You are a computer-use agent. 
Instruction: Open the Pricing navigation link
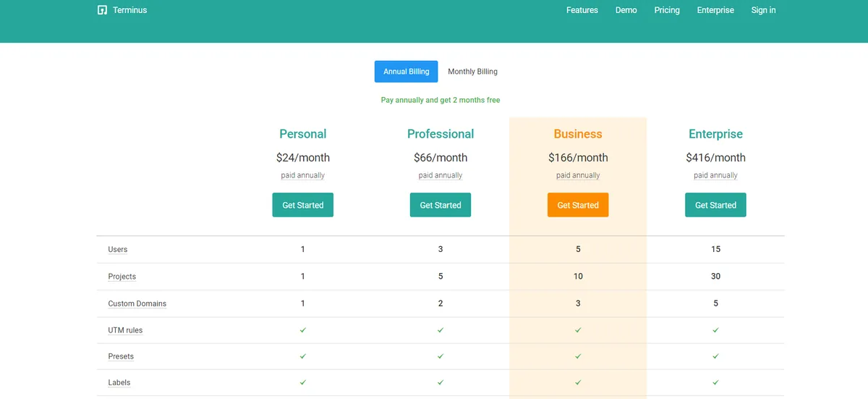[666, 10]
